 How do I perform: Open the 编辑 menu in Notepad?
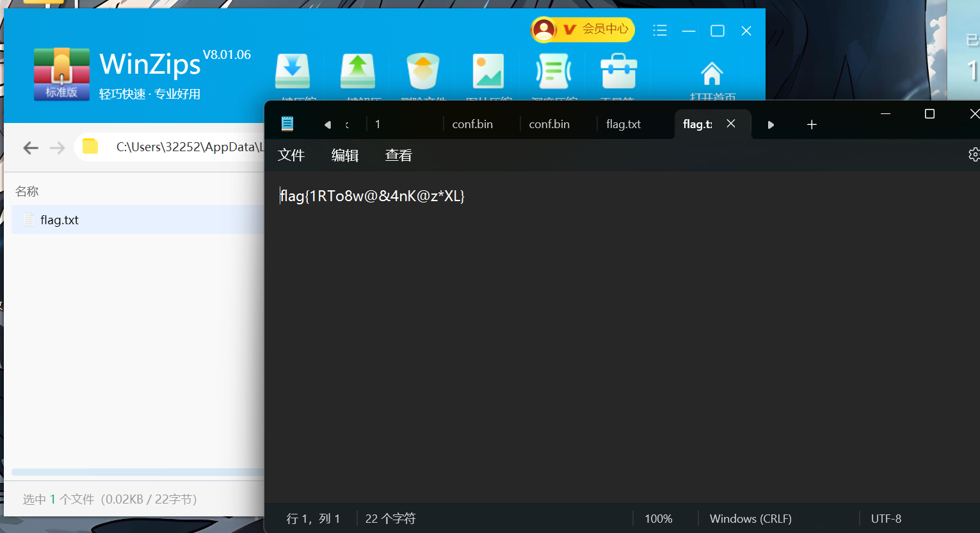[x=344, y=155]
